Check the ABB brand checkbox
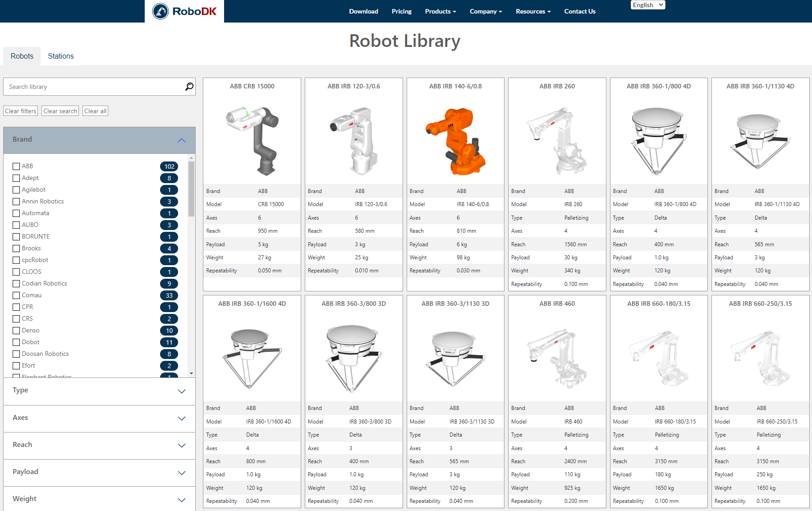This screenshot has height=511, width=812. [x=16, y=166]
